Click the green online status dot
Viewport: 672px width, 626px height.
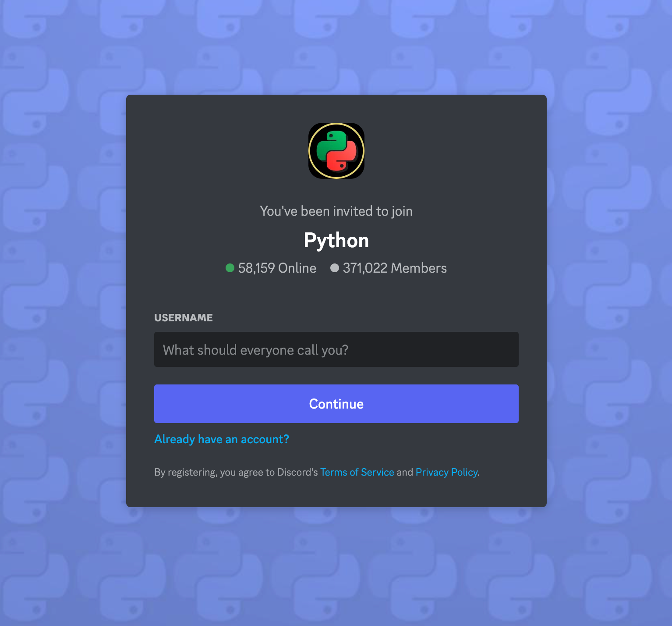click(x=230, y=268)
